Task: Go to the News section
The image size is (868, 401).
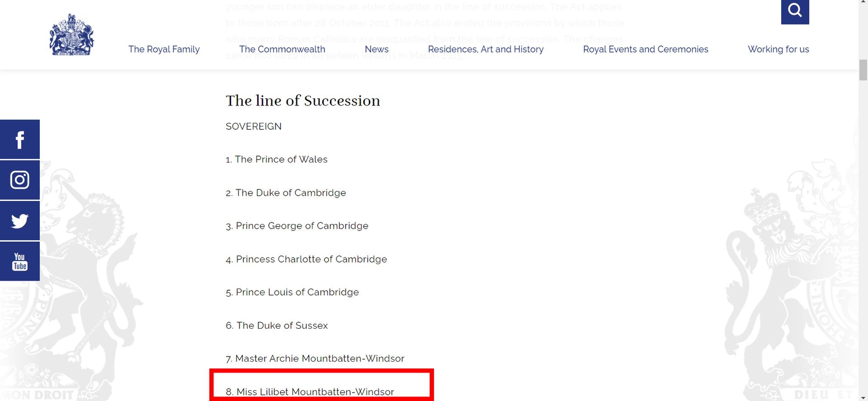Action: [377, 49]
